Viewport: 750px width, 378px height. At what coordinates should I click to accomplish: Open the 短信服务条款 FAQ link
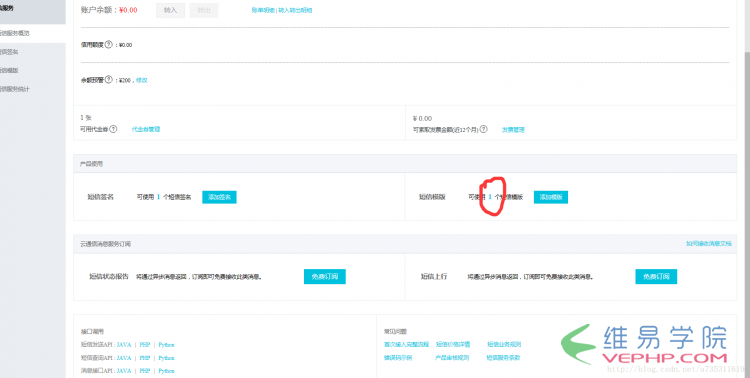coord(503,358)
